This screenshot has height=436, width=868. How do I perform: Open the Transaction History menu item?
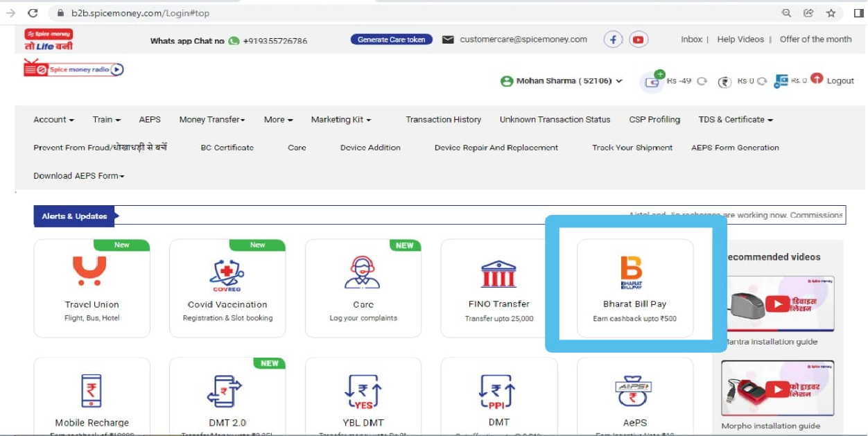444,119
